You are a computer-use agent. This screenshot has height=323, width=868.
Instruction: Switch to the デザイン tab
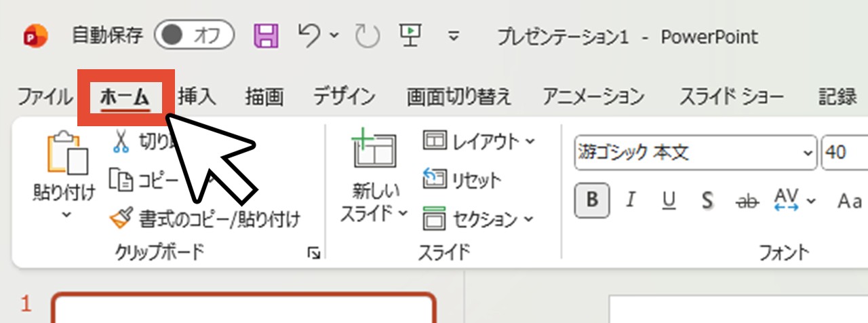point(344,97)
